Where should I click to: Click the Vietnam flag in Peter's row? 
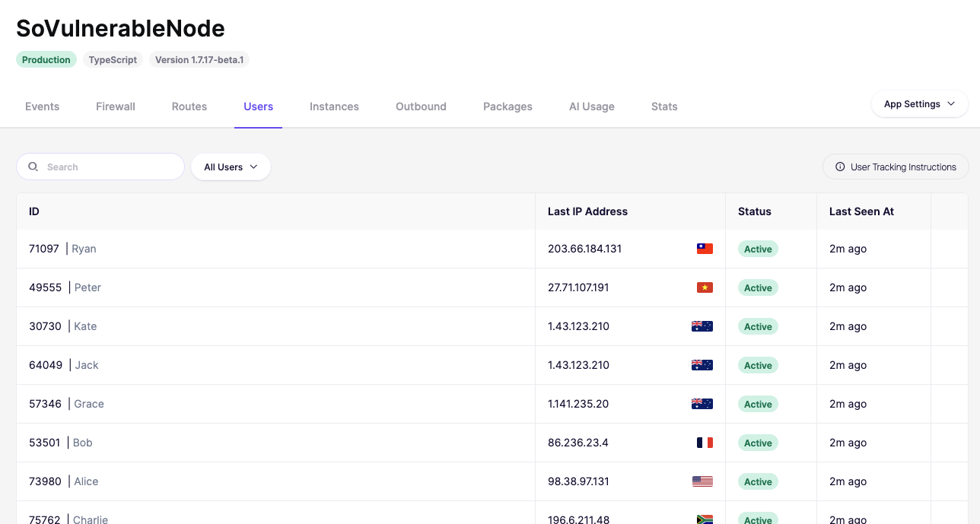705,287
